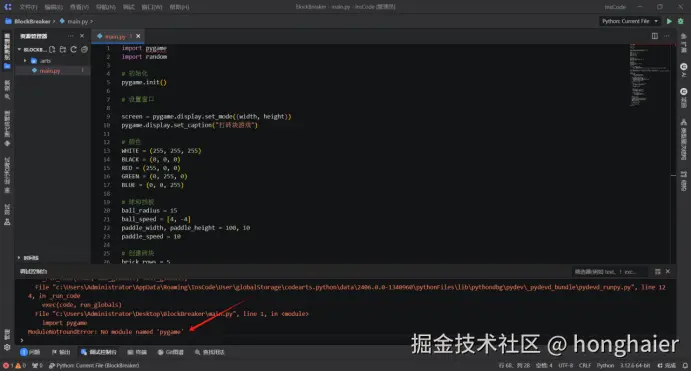Collapse all folders in explorer
Image resolution: width=692 pixels, height=371 pixels.
pyautogui.click(x=84, y=49)
